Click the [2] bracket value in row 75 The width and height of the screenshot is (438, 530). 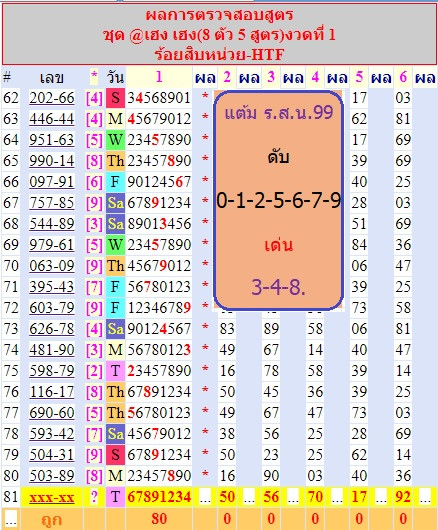[x=94, y=371]
